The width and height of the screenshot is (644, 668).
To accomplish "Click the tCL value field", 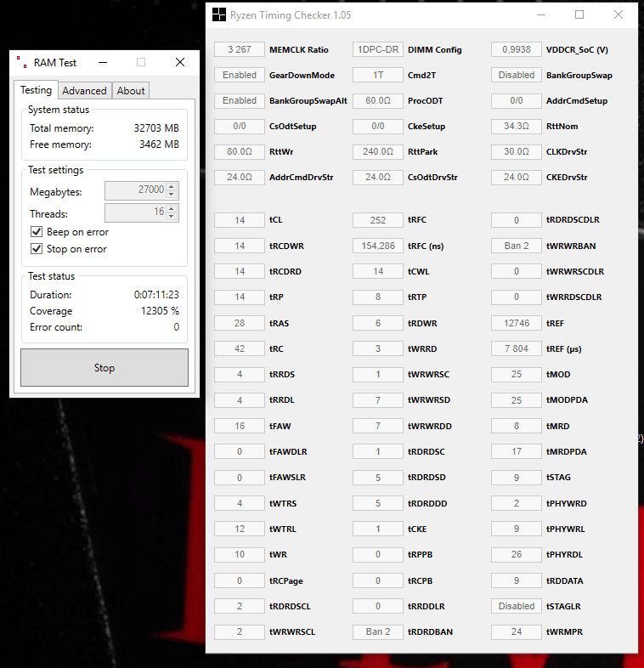I will click(x=240, y=220).
